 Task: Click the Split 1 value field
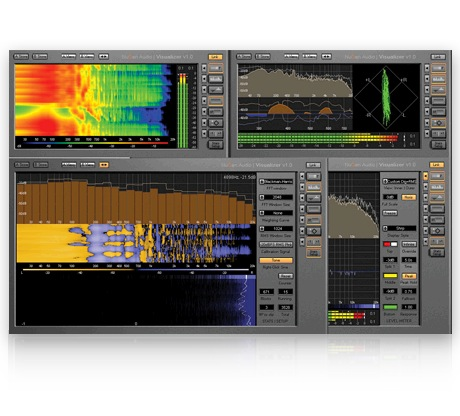390,260
